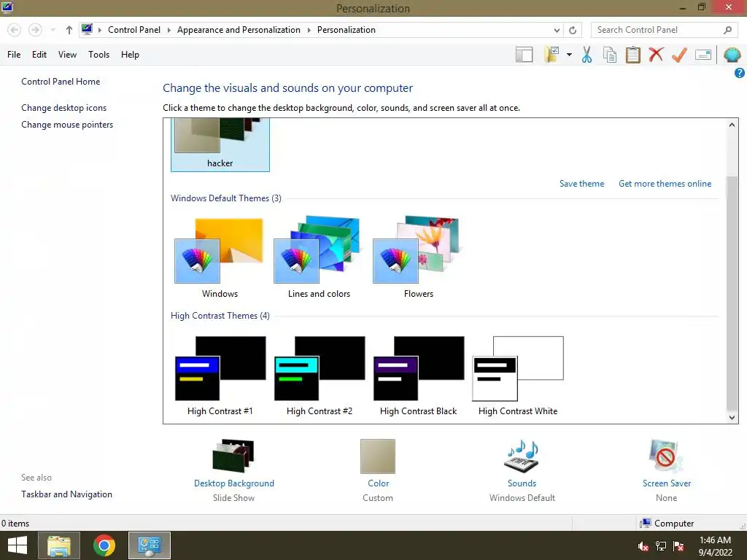Open Screen Saver settings
The height and width of the screenshot is (560, 747).
click(x=666, y=470)
